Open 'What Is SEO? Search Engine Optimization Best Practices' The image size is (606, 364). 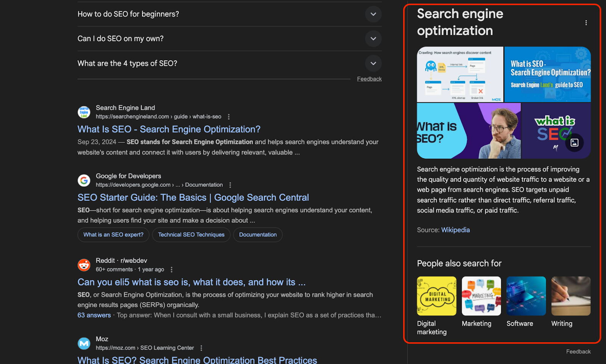click(x=197, y=360)
